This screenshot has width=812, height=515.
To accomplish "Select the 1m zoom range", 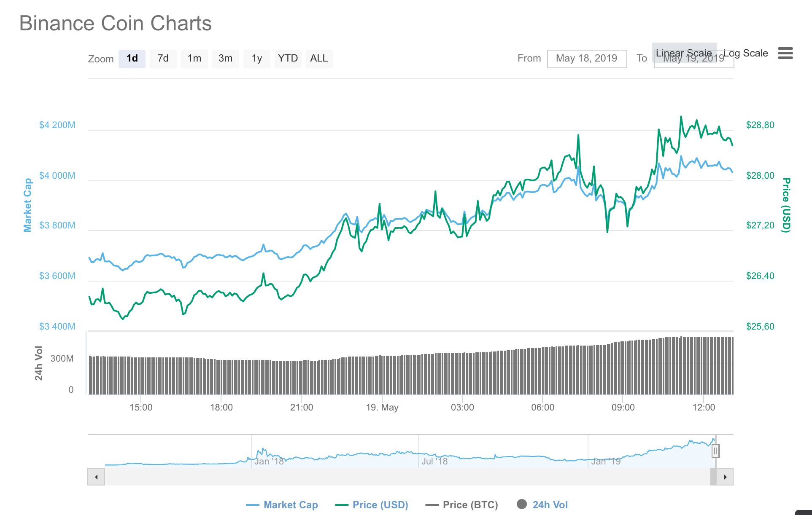I will pos(194,59).
